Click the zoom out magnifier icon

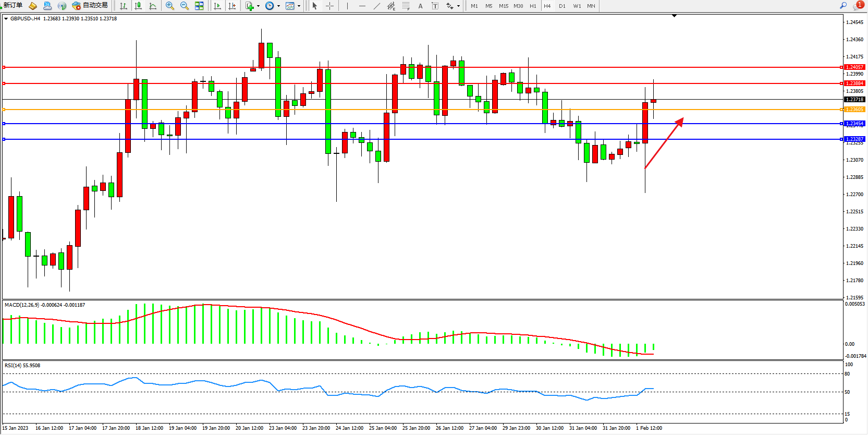184,6
